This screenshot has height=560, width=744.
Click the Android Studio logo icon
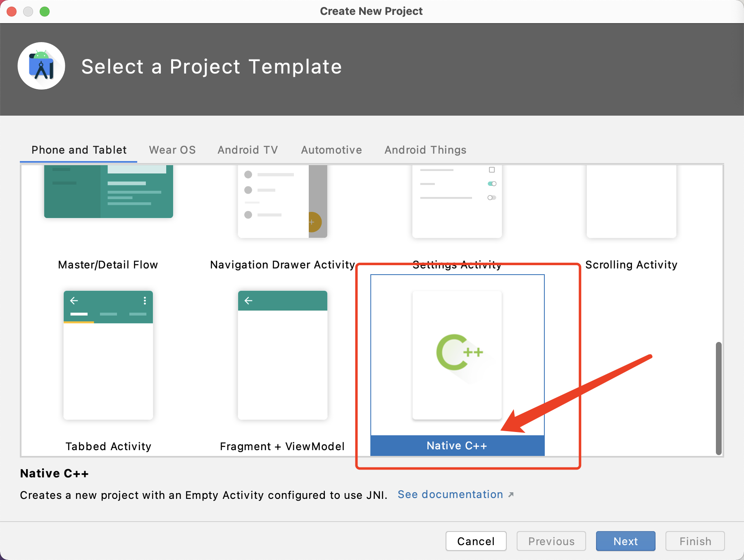[x=41, y=66]
